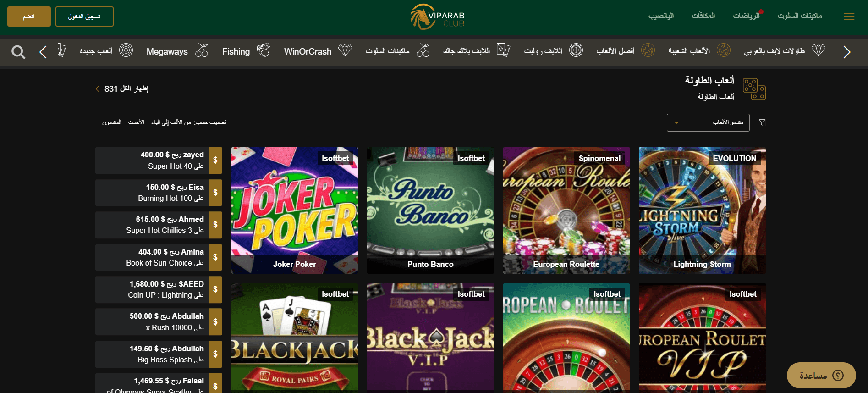Open Blackjack Royal Pairs game
Image resolution: width=868 pixels, height=393 pixels.
295,338
